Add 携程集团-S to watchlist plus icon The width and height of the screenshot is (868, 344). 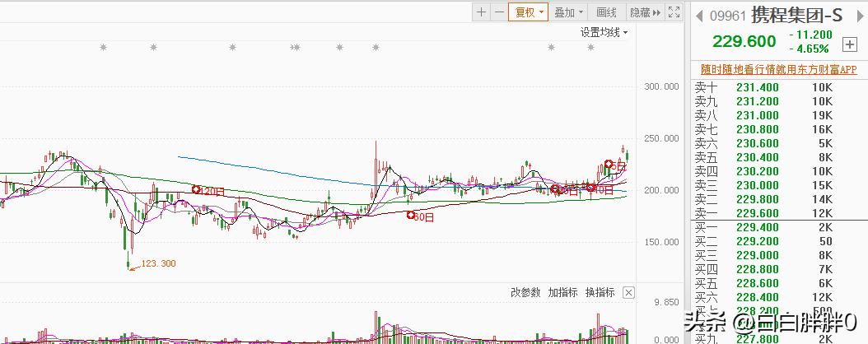(x=849, y=44)
